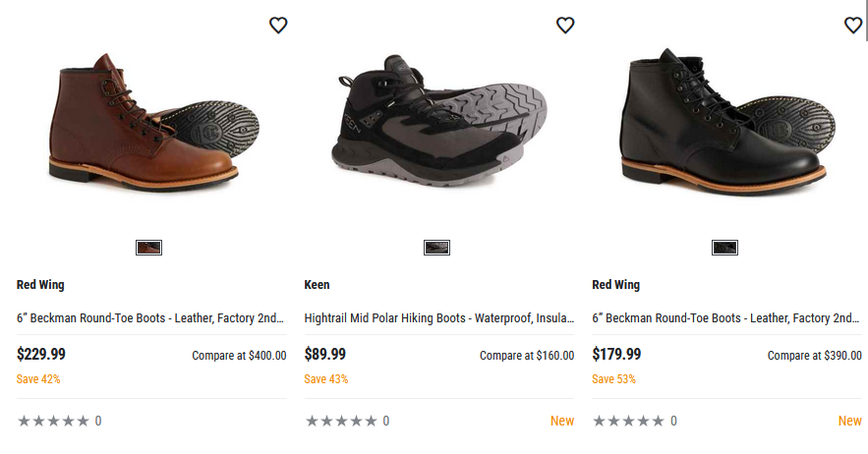The width and height of the screenshot is (868, 454).
Task: Open Keen Hightrail Mid Polar boot image
Action: [x=439, y=128]
